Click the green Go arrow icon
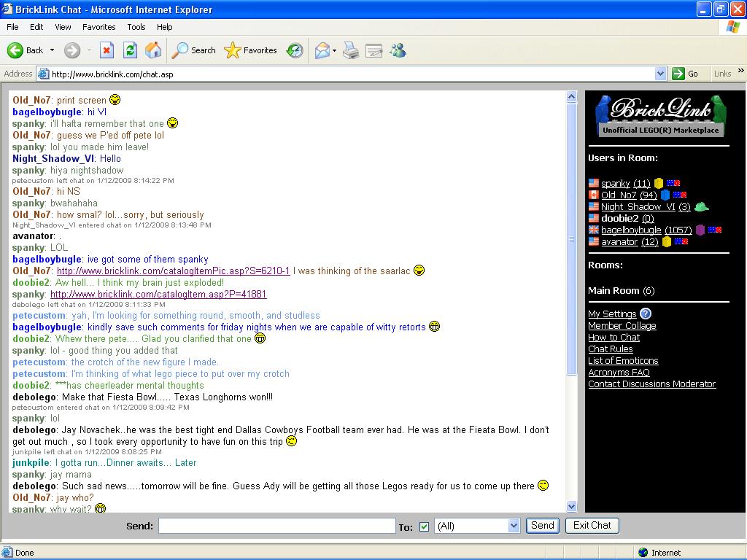Image resolution: width=747 pixels, height=560 pixels. [678, 74]
